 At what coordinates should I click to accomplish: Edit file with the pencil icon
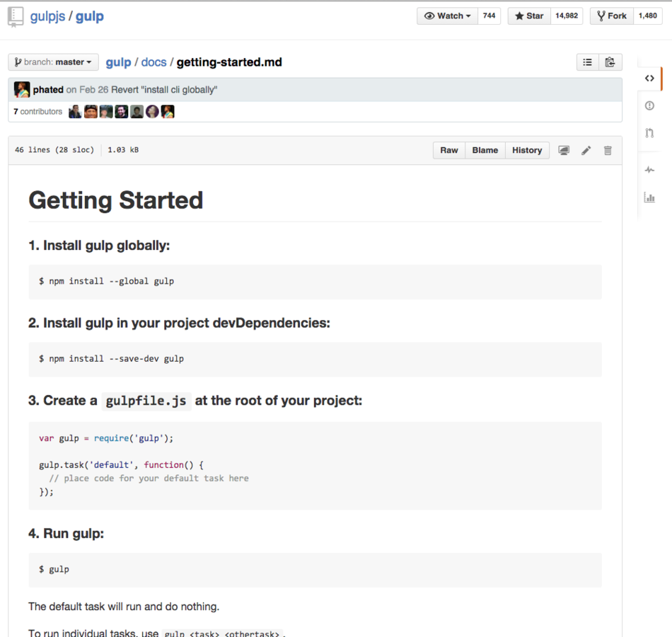click(586, 150)
